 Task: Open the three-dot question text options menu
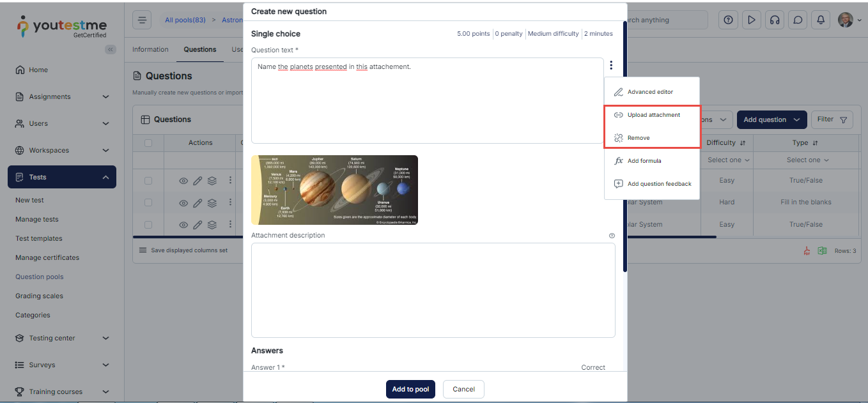(611, 65)
